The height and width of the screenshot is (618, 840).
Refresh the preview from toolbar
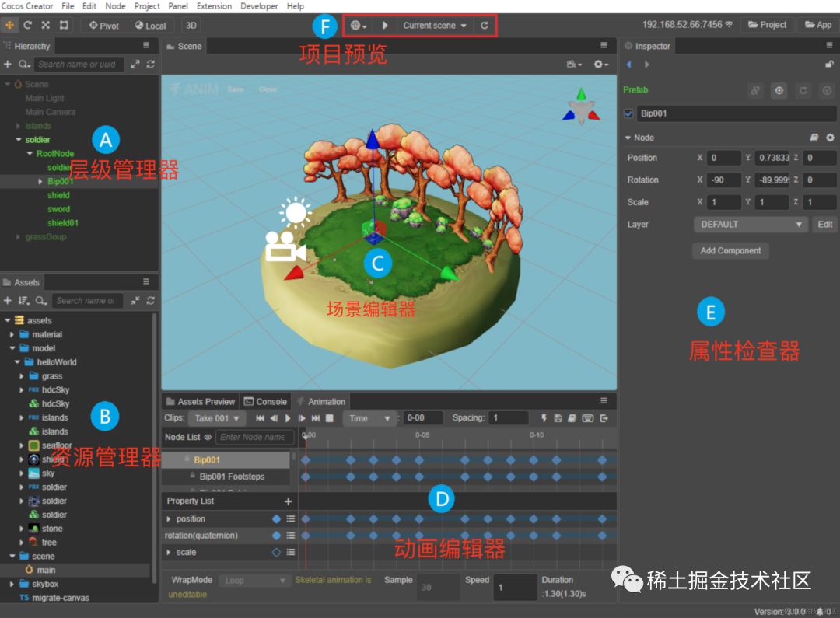[485, 25]
